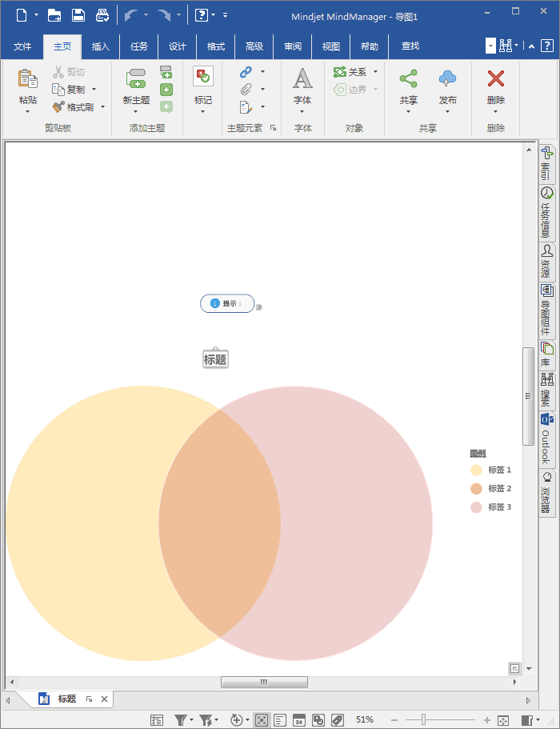Image resolution: width=560 pixels, height=729 pixels.
Task: Save the map with the floppy disk icon
Action: click(x=78, y=15)
